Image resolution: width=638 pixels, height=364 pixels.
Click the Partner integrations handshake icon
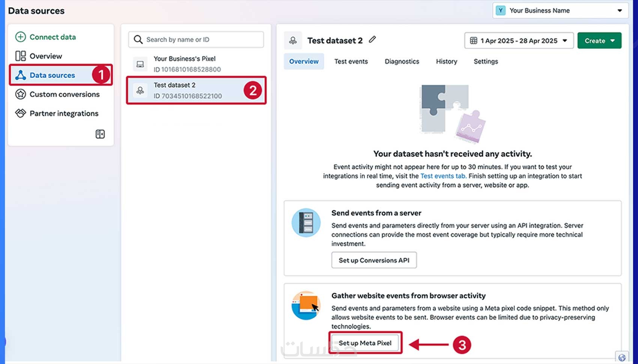tap(21, 113)
